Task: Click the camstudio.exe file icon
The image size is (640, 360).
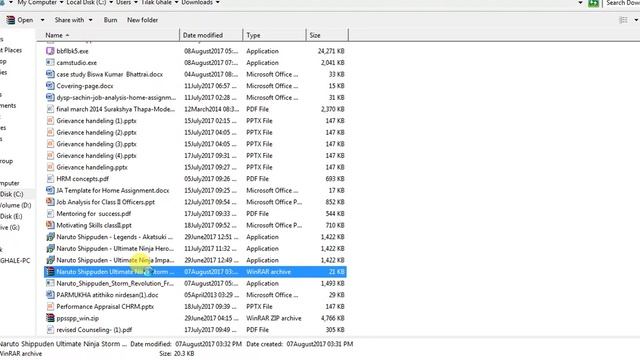Action: pyautogui.click(x=50, y=62)
